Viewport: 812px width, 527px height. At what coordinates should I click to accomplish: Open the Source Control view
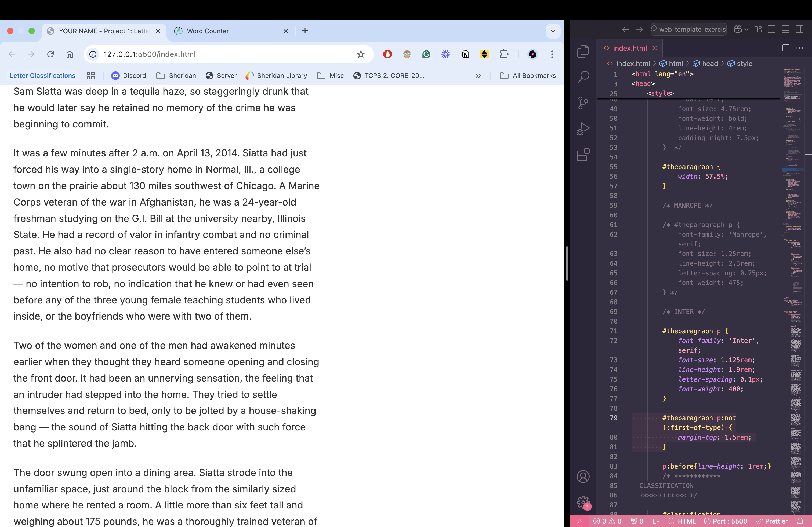coord(583,102)
